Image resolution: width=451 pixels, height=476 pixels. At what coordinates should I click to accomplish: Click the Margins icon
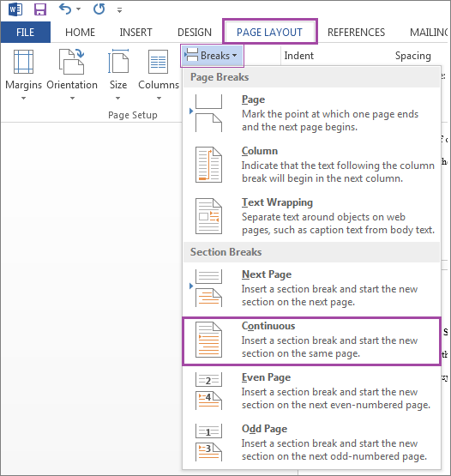click(x=24, y=62)
